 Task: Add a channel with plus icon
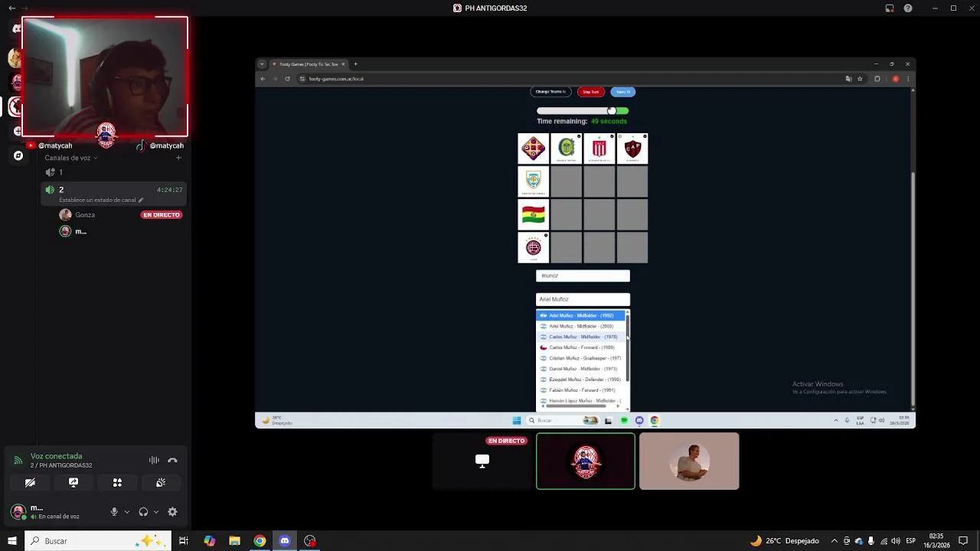click(178, 158)
